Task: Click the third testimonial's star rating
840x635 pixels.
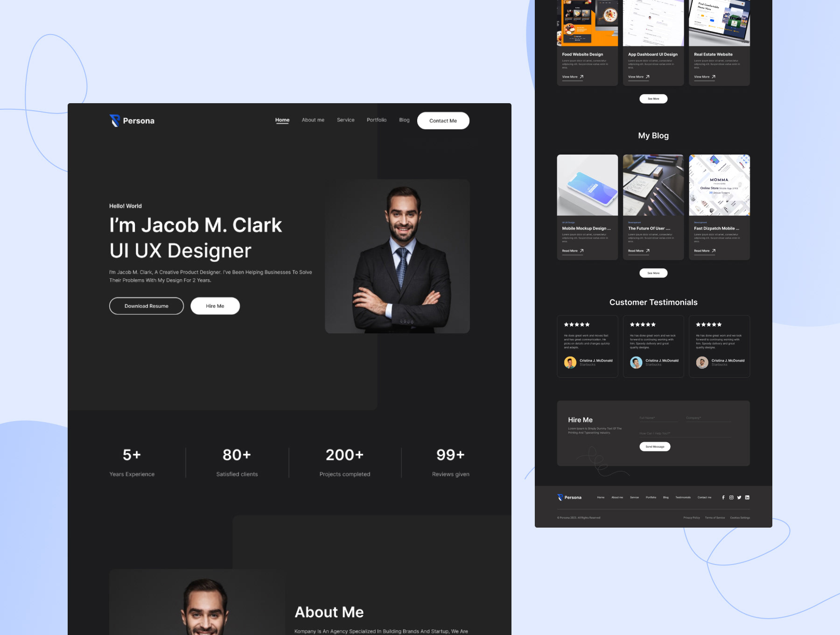Action: click(x=709, y=325)
